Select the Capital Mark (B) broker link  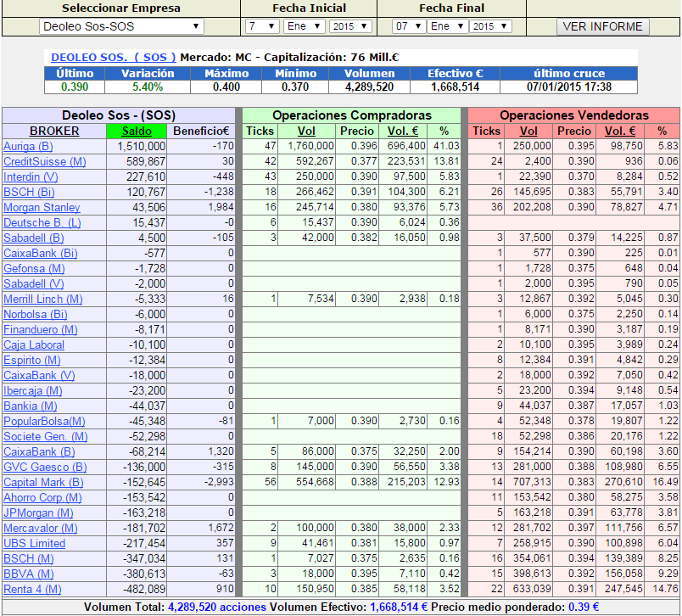(43, 482)
